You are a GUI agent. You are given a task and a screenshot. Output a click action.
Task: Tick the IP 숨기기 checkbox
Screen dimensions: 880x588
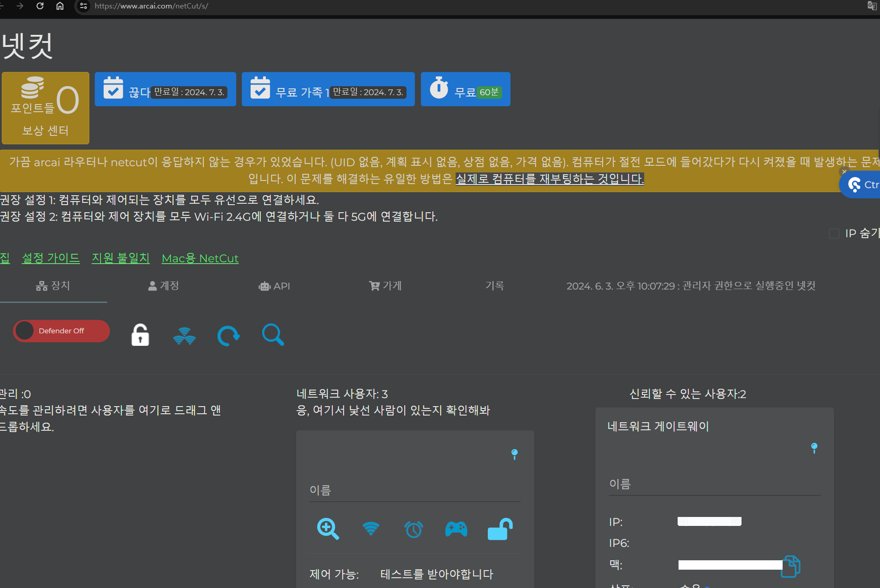coord(834,233)
